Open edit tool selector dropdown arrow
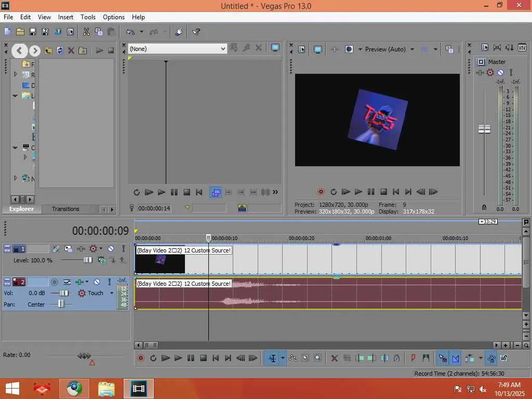This screenshot has height=399, width=532. coord(283,358)
